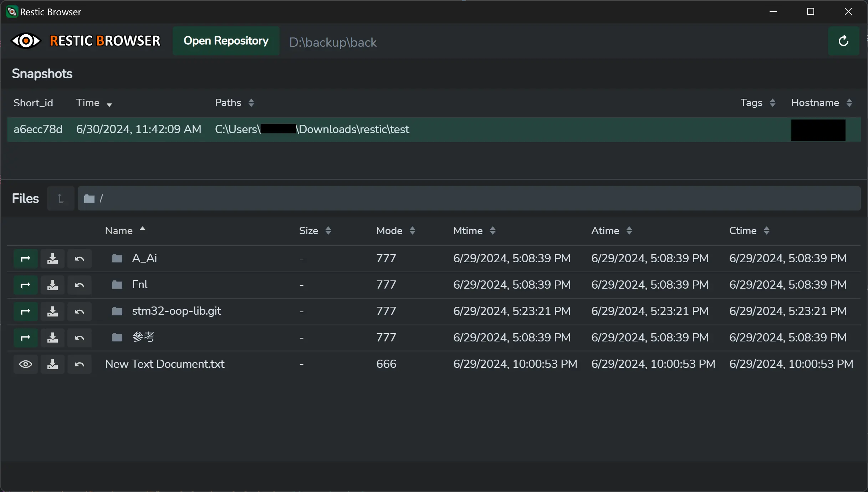Sort files by Ctime
The height and width of the screenshot is (492, 868).
(x=749, y=230)
